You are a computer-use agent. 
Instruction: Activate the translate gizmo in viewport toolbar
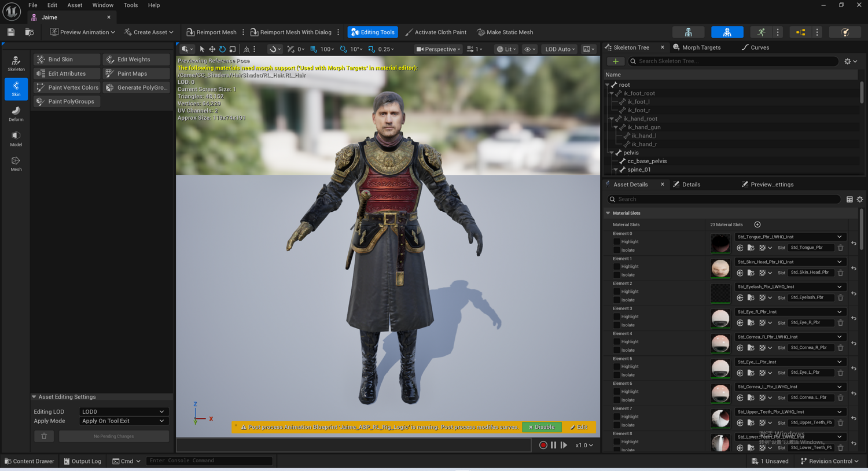click(x=212, y=49)
